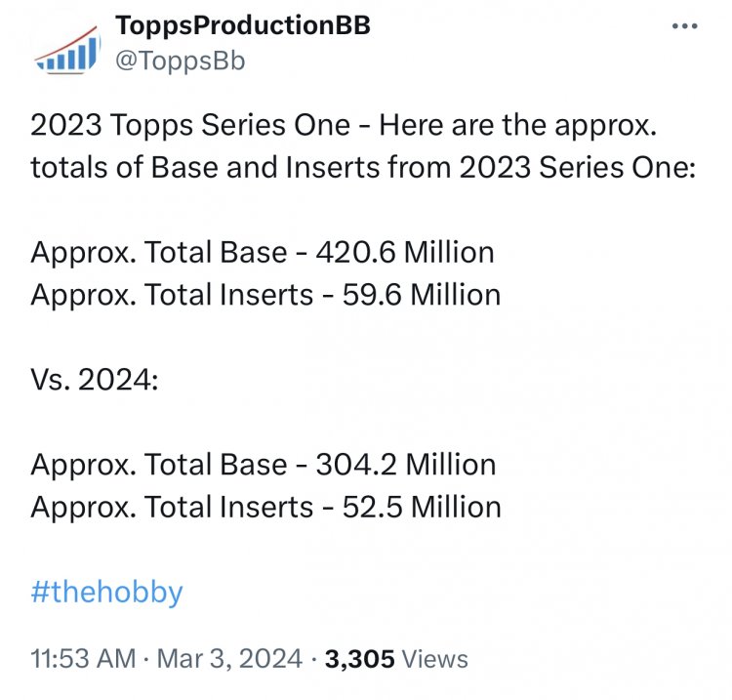Open the three-dot more options menu
The height and width of the screenshot is (700, 732).
coord(685,26)
